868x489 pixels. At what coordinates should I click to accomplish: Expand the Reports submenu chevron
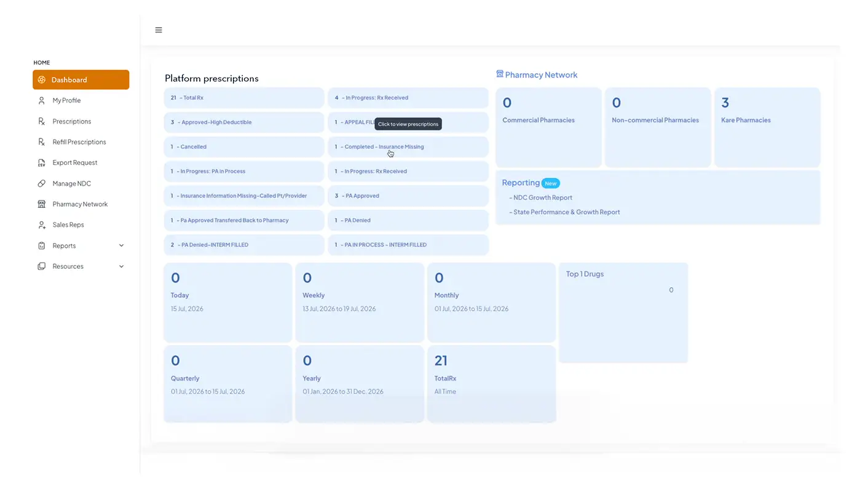click(121, 245)
